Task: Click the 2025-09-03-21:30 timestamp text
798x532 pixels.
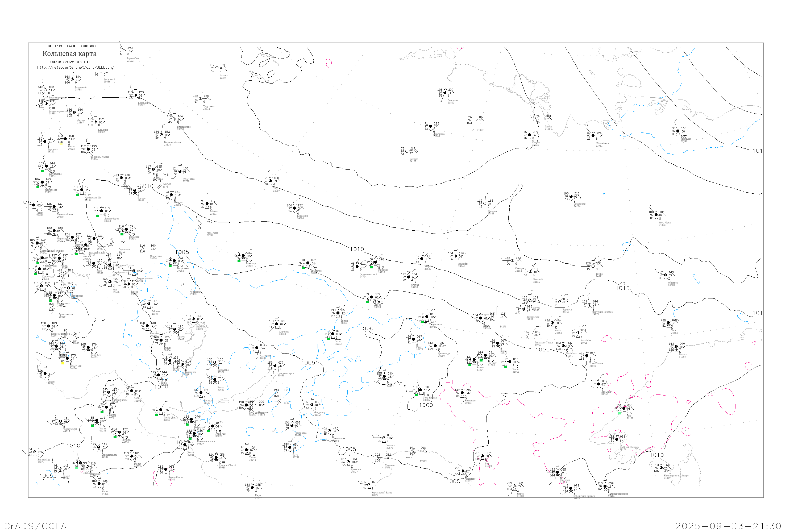Action: click(x=728, y=526)
